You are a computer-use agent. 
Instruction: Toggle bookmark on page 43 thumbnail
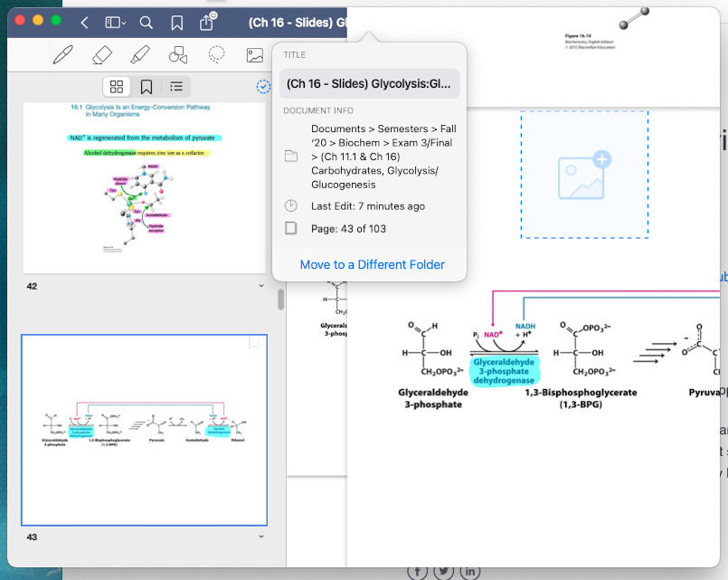click(254, 342)
